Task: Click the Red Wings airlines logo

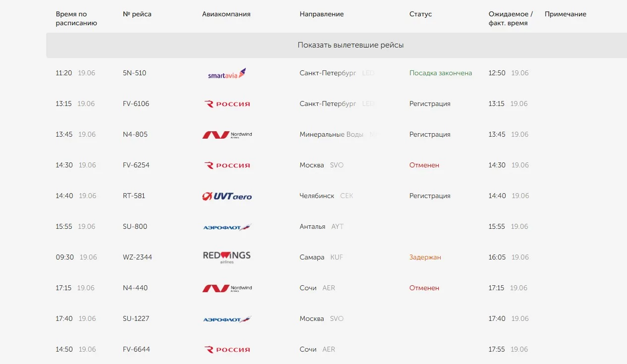Action: pyautogui.click(x=227, y=258)
